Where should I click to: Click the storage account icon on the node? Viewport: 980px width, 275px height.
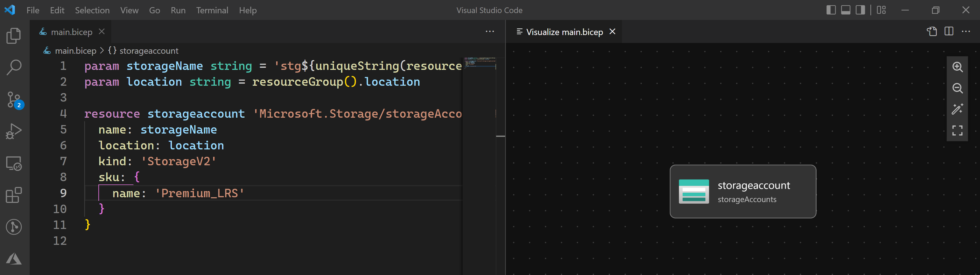click(x=694, y=191)
